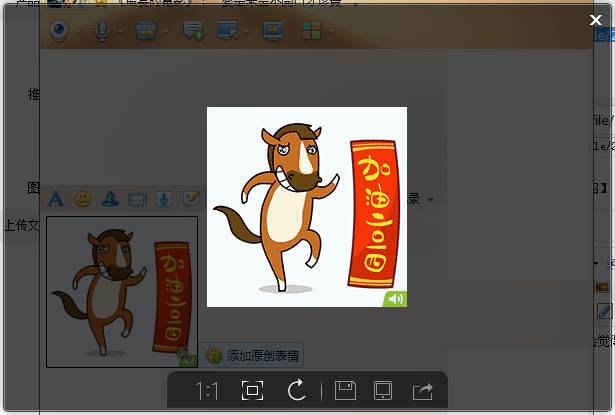Open the smiley emoji picker
615x415 pixels.
(83, 198)
